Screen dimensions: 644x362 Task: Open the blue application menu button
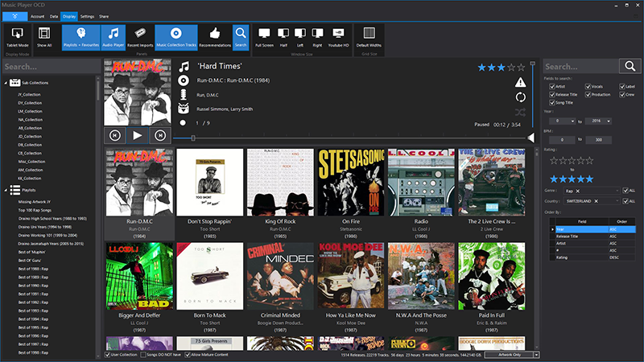pos(14,16)
